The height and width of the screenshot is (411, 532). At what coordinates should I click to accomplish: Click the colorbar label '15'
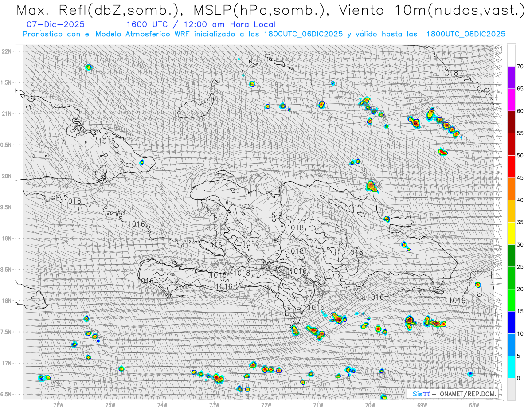pyautogui.click(x=520, y=311)
